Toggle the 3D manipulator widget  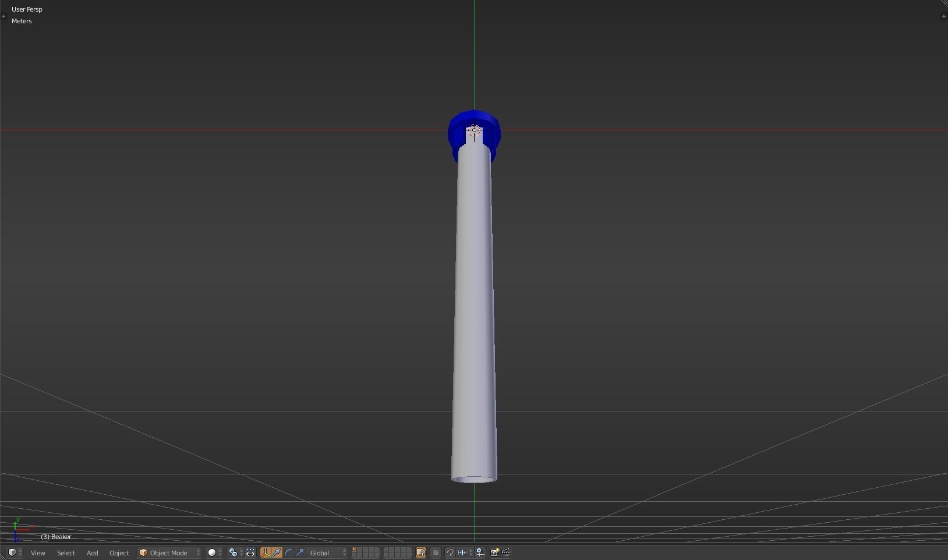266,552
